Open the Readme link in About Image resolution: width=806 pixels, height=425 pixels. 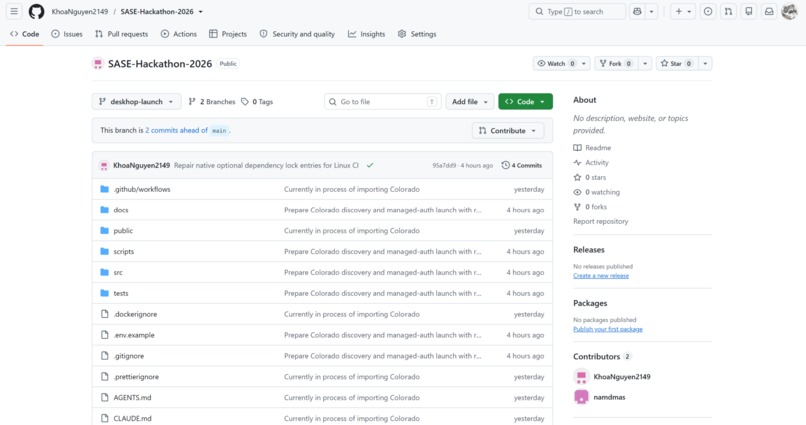click(x=592, y=148)
